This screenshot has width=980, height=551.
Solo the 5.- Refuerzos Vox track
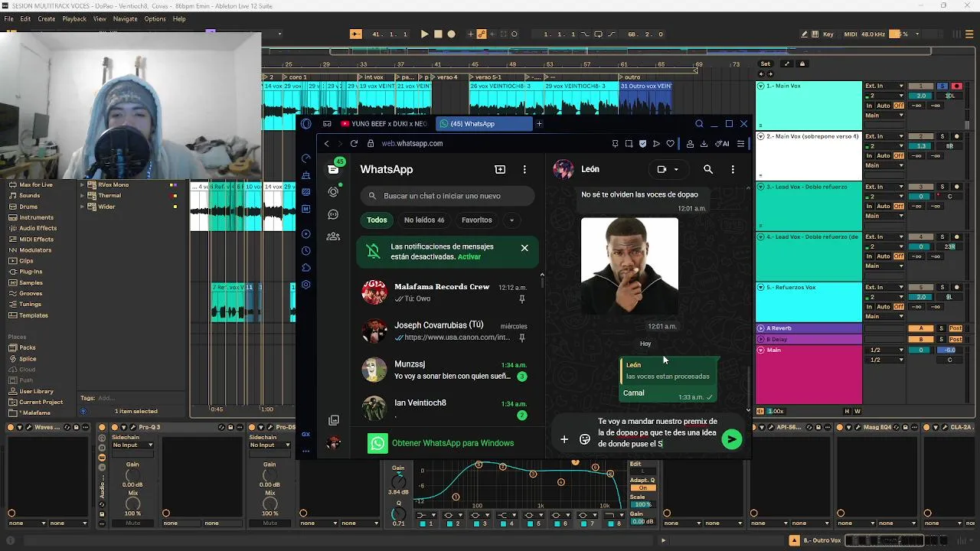point(942,287)
